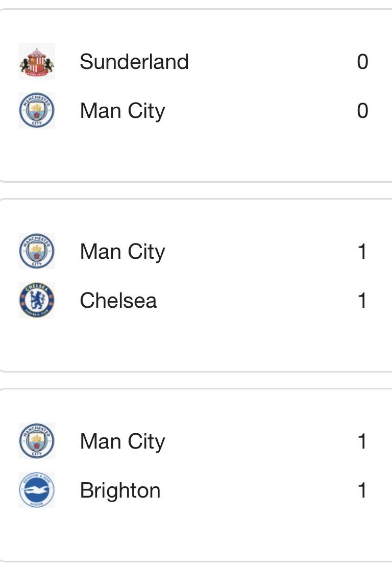Click Man City crest in the Chelsea match

point(37,252)
